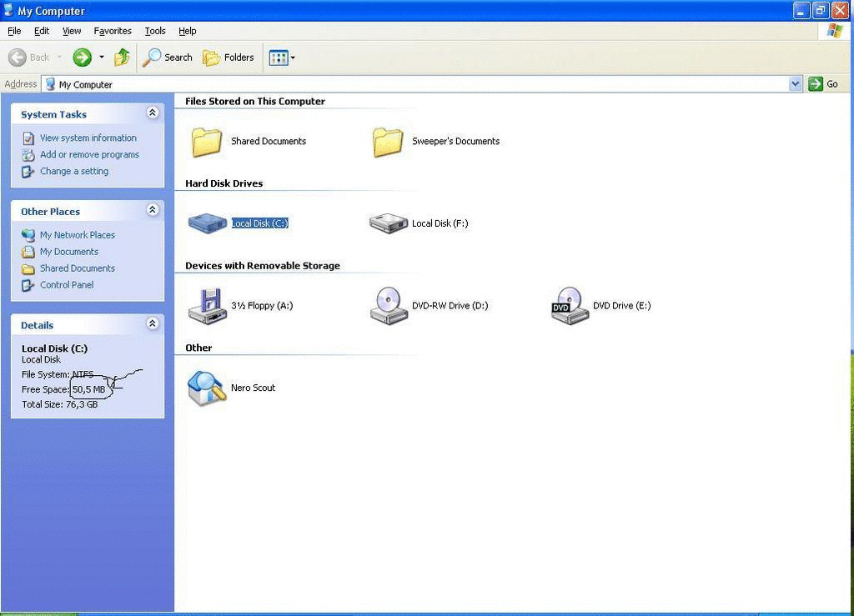Open the Favorites menu
This screenshot has height=616, width=854.
click(x=113, y=31)
